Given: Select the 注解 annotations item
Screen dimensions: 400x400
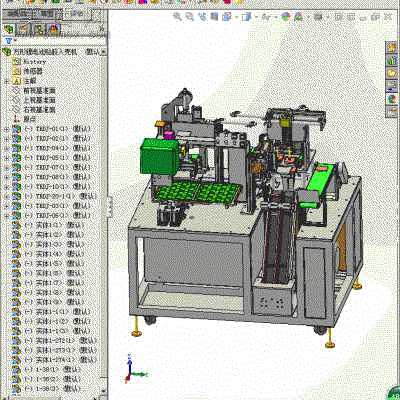Looking at the screenshot, I should (x=24, y=81).
